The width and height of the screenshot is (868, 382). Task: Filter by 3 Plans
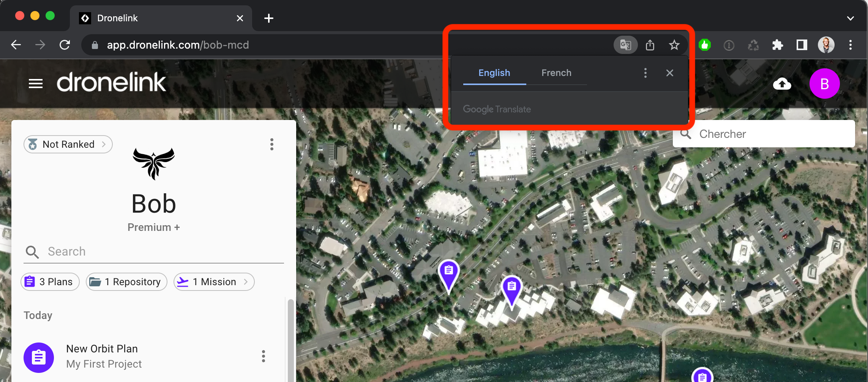(50, 282)
